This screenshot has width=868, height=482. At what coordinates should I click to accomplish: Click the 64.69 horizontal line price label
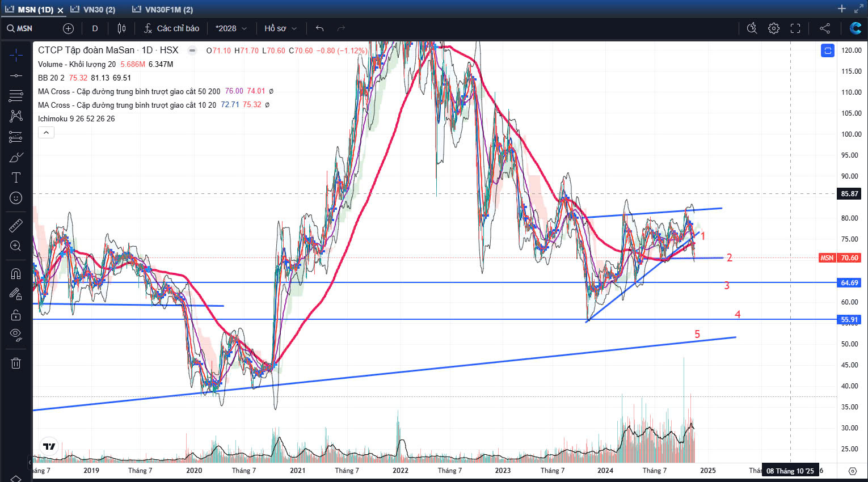pyautogui.click(x=849, y=282)
